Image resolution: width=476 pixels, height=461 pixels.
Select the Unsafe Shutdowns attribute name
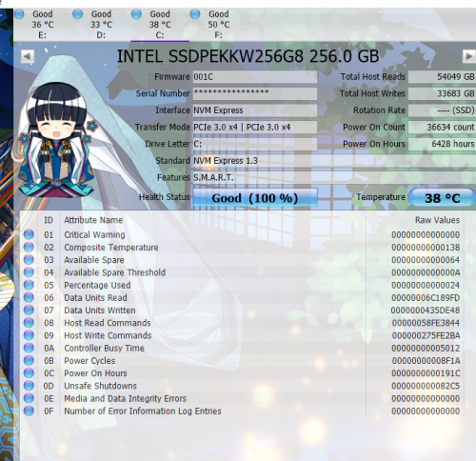point(100,386)
